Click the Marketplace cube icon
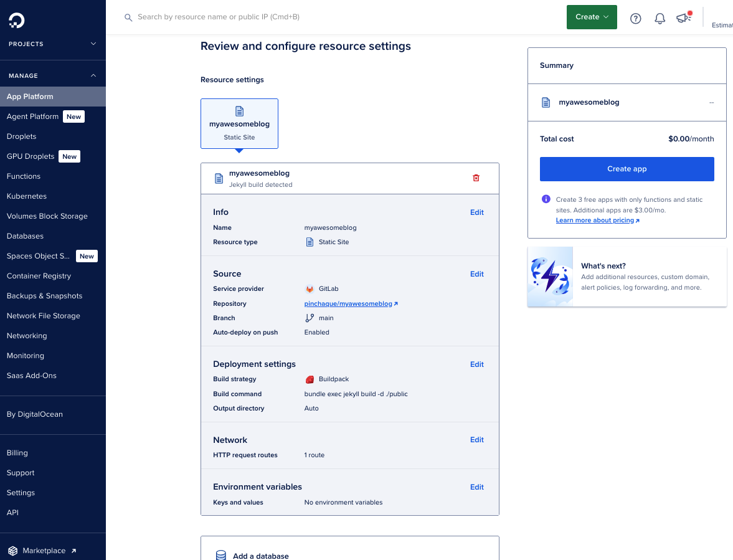The image size is (733, 560). pos(13,551)
